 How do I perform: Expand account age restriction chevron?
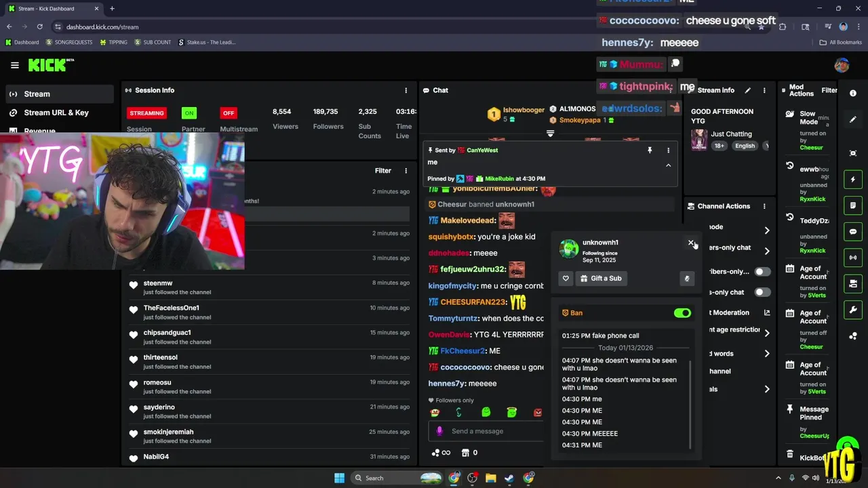767,333
